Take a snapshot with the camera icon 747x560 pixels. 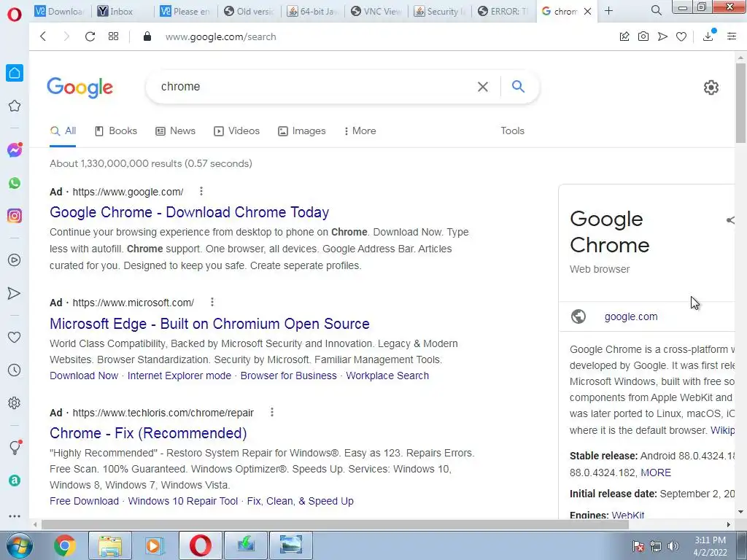643,36
